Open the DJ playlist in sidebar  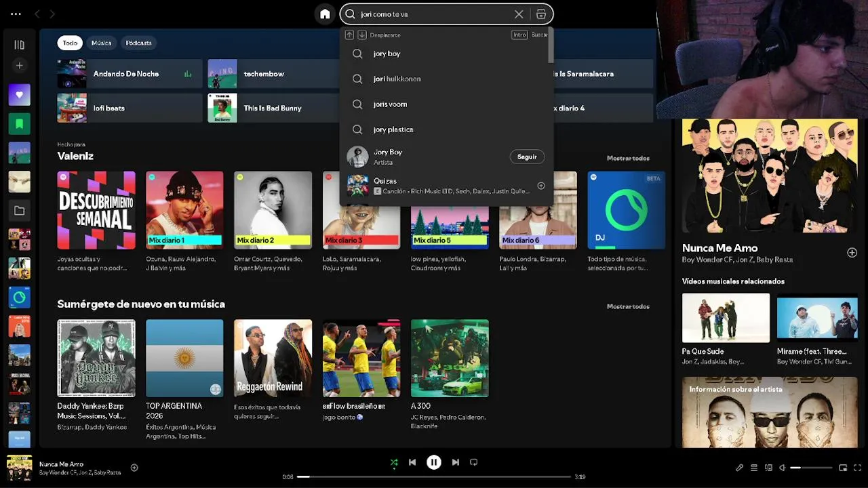coord(19,298)
